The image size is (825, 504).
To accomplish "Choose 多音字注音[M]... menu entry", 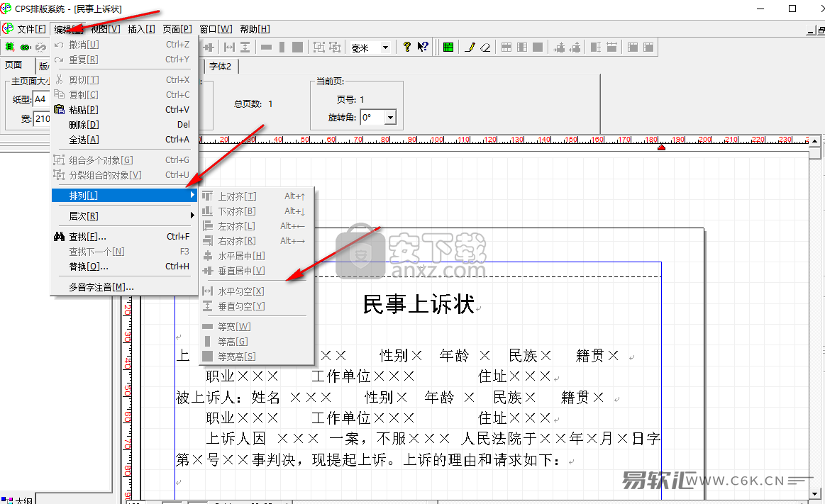I will pos(124,287).
